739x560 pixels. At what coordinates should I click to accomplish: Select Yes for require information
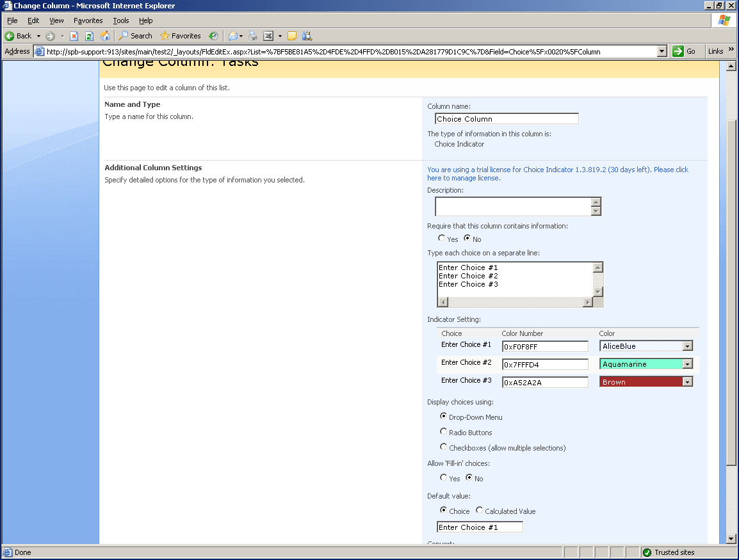coord(442,238)
